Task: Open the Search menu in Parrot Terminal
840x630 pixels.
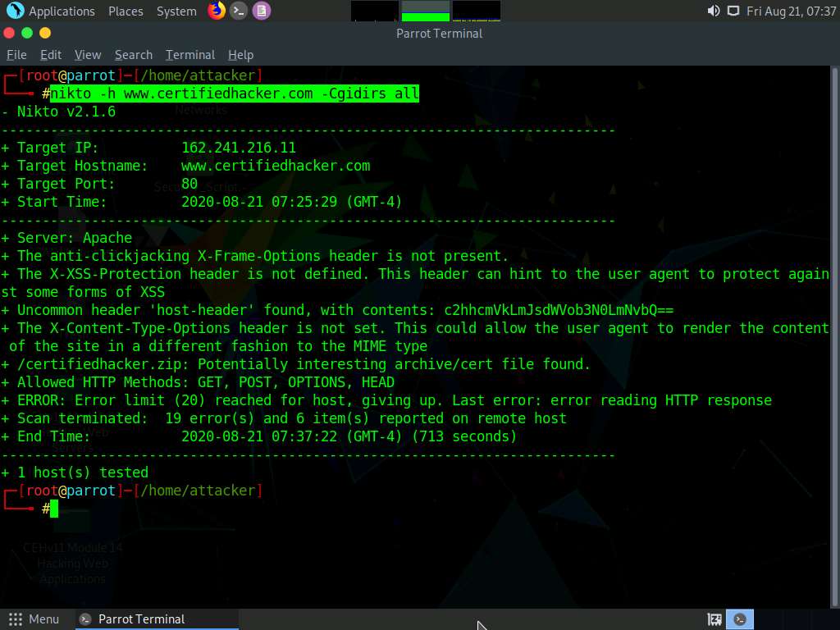Action: click(x=134, y=55)
